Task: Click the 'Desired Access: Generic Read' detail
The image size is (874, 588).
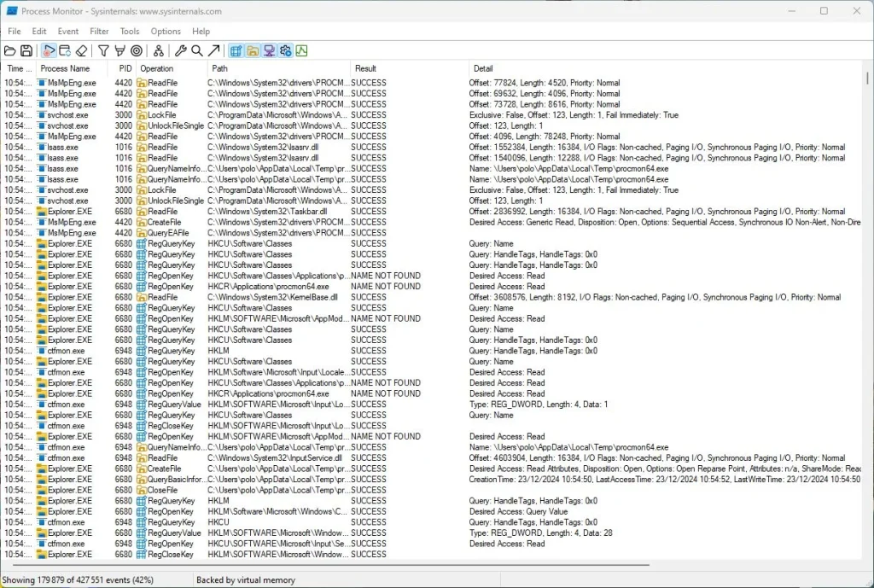Action: pos(665,223)
